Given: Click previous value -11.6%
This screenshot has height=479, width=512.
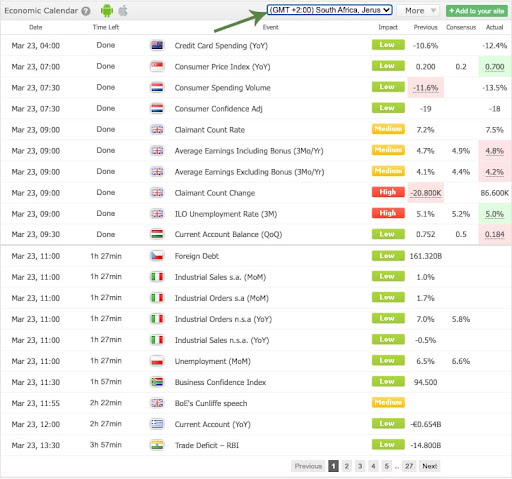Looking at the screenshot, I should (425, 88).
